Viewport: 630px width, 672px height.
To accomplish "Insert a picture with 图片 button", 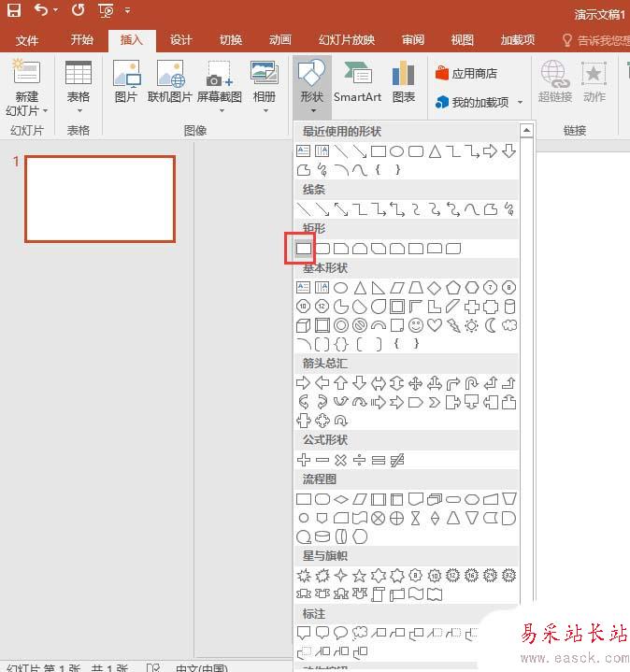I will tap(126, 81).
